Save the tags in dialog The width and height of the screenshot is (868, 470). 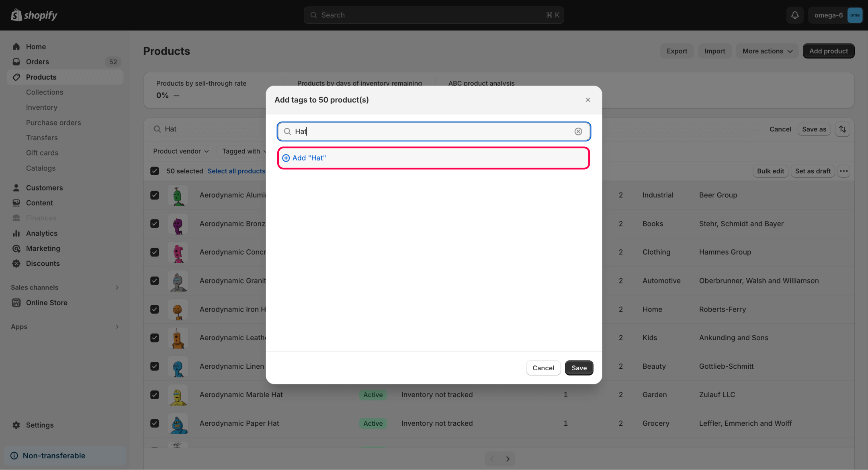tap(579, 368)
